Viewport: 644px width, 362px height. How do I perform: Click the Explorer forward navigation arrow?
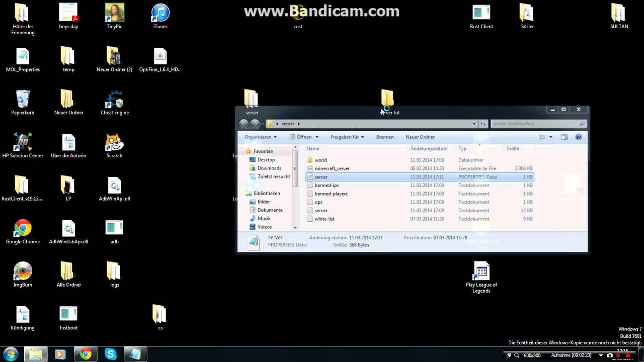[x=255, y=124]
